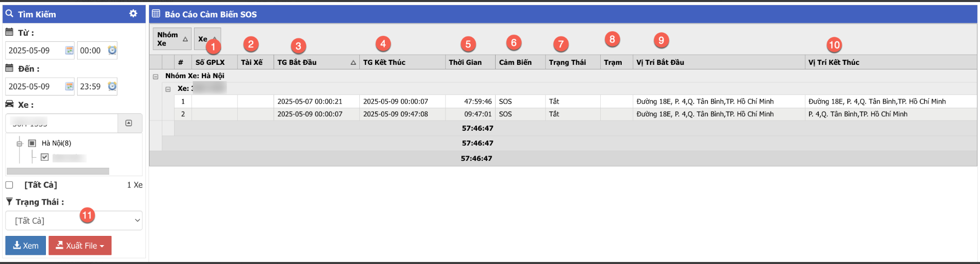Collapse the Nhóm Xe: Hà Nội group row
980x264 pixels.
click(156, 76)
